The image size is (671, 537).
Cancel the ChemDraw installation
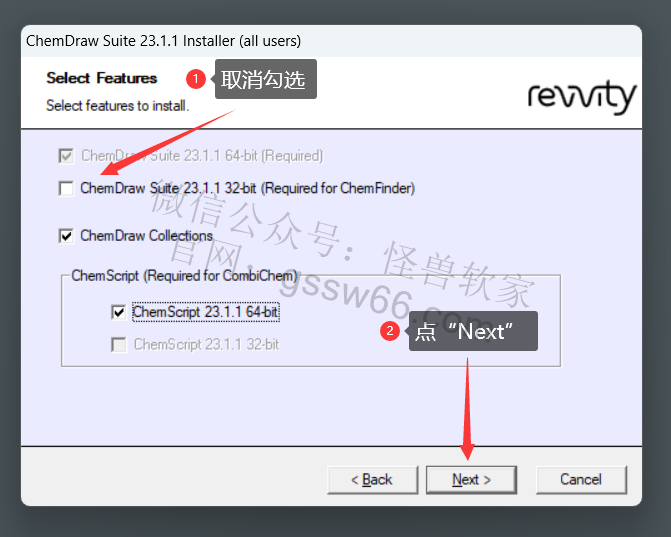581,480
